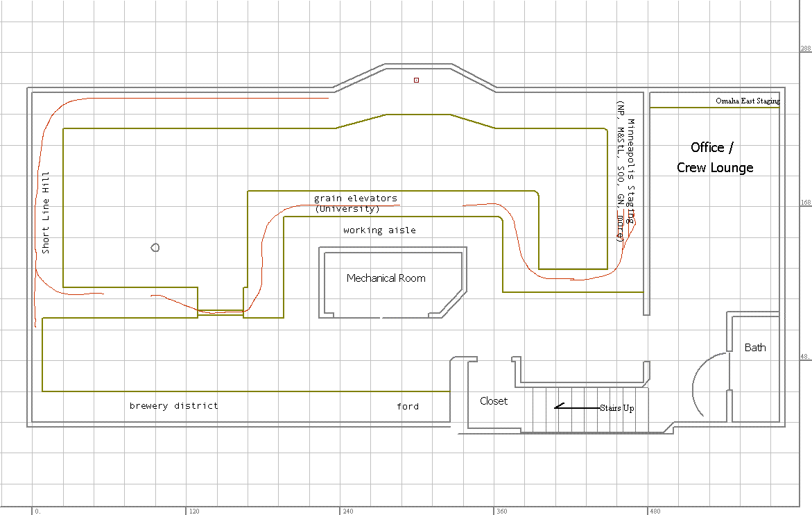The width and height of the screenshot is (812, 515).
Task: Click the 240 mark on the bottom ruler
Action: point(347,511)
